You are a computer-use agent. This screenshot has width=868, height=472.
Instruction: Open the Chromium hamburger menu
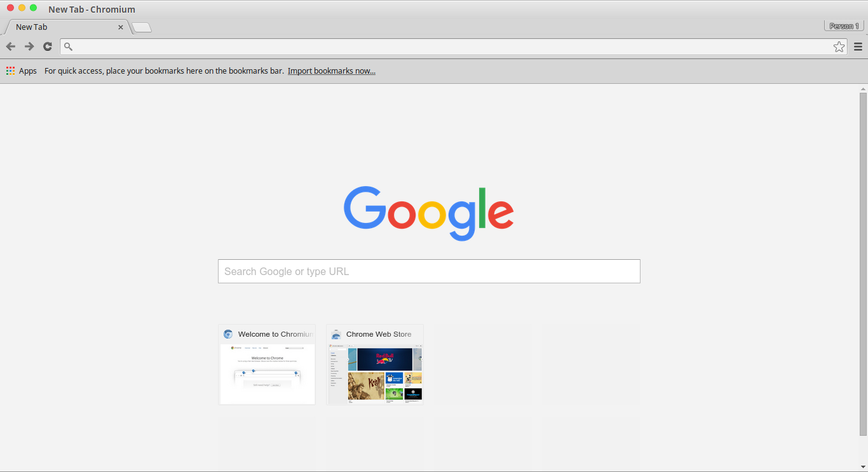(858, 46)
